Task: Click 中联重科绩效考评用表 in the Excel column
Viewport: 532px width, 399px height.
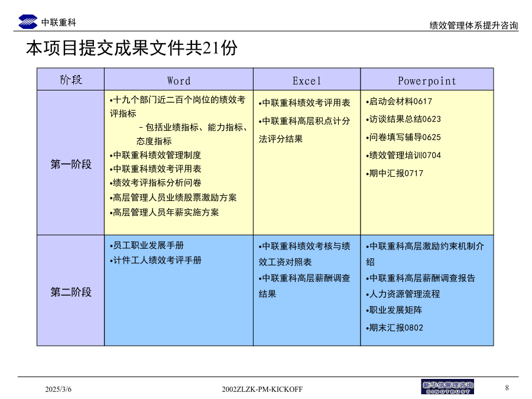Action: 304,103
